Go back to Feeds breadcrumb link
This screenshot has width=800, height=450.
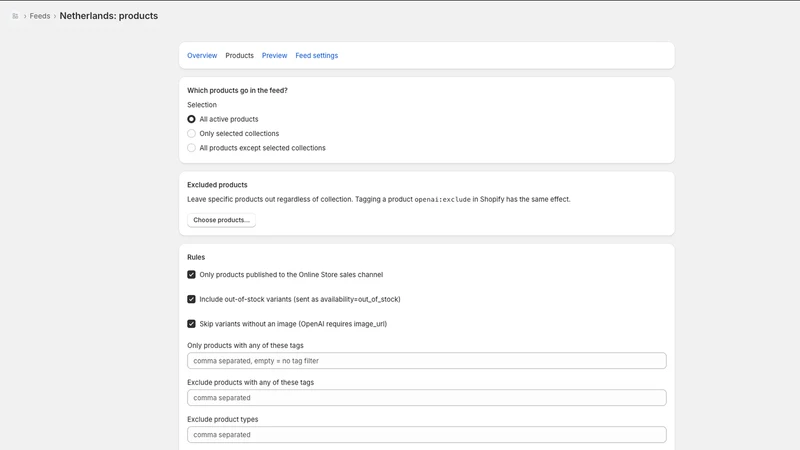40,16
